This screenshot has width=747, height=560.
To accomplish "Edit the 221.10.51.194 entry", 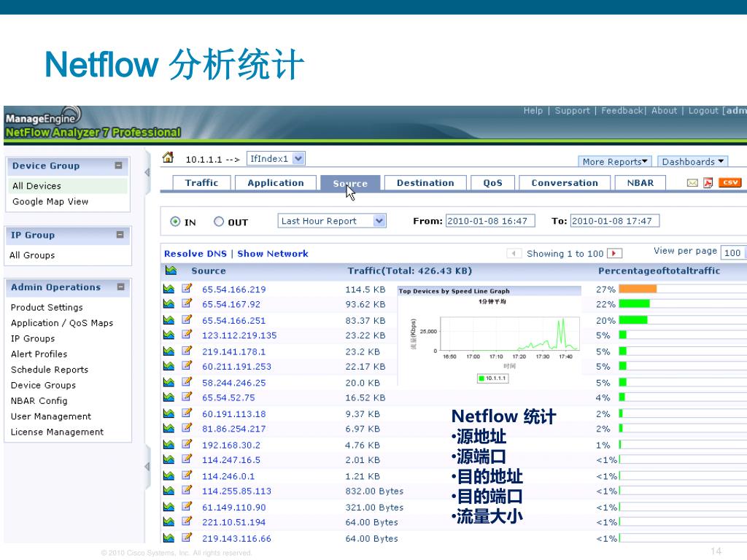I will click(x=187, y=521).
